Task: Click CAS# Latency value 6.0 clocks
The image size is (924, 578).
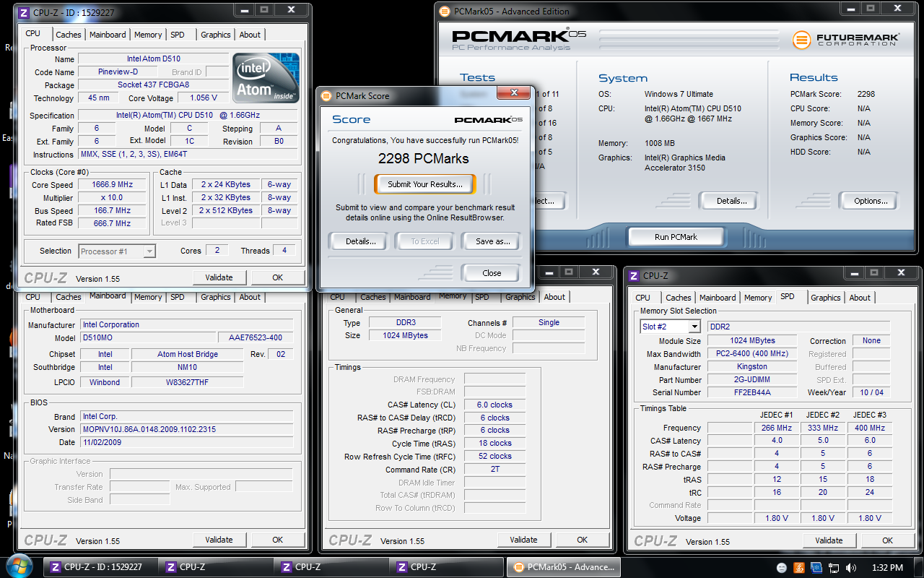Action: (x=494, y=405)
